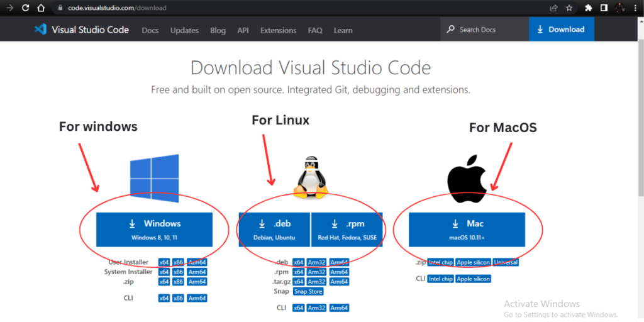Click the address bar URL
The image size is (644, 322).
(x=118, y=8)
